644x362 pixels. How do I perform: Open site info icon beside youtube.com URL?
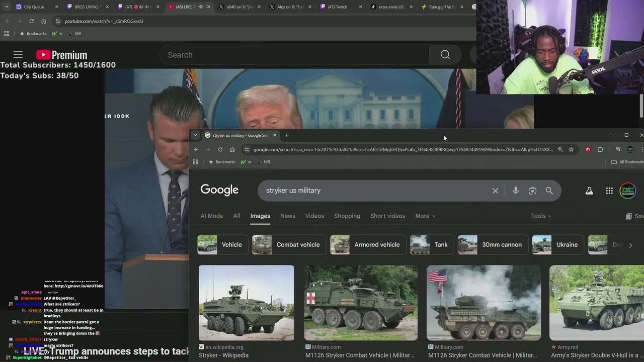pyautogui.click(x=58, y=21)
